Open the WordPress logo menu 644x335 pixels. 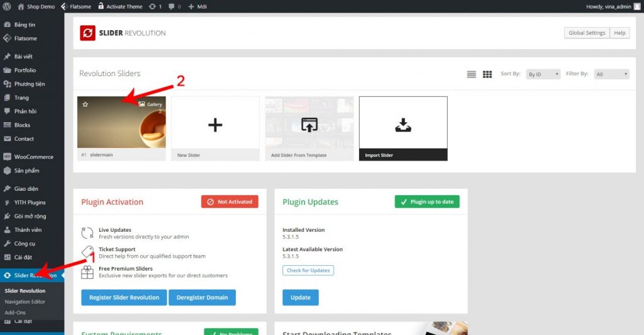coord(6,6)
